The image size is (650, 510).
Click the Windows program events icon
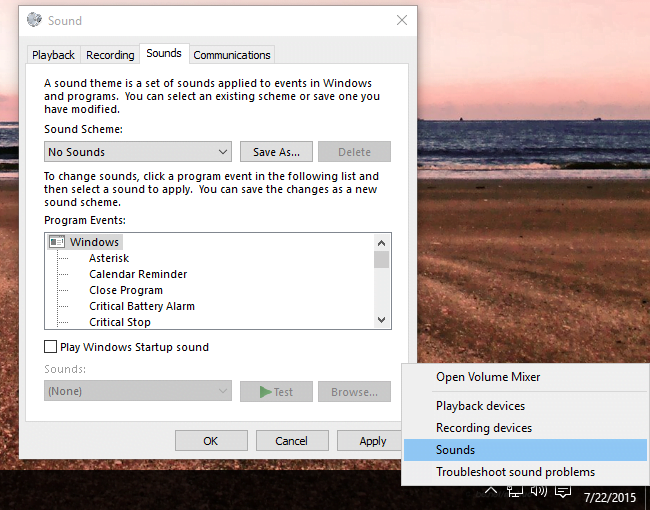point(57,242)
